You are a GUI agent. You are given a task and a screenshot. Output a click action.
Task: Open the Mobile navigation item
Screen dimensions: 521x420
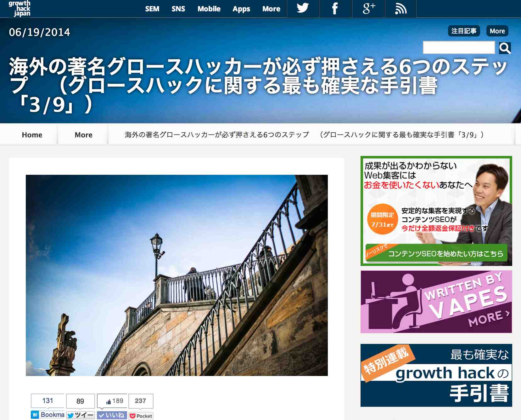point(209,9)
